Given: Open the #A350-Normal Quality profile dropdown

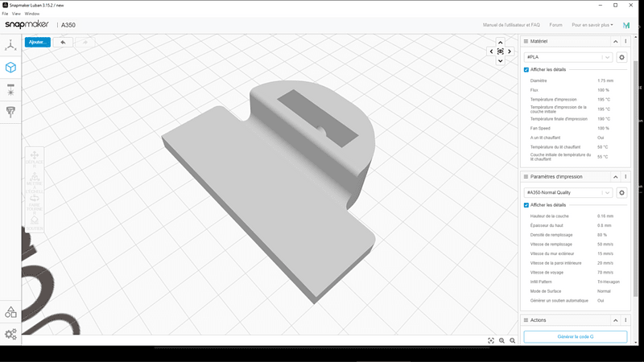Looking at the screenshot, I should pos(568,192).
